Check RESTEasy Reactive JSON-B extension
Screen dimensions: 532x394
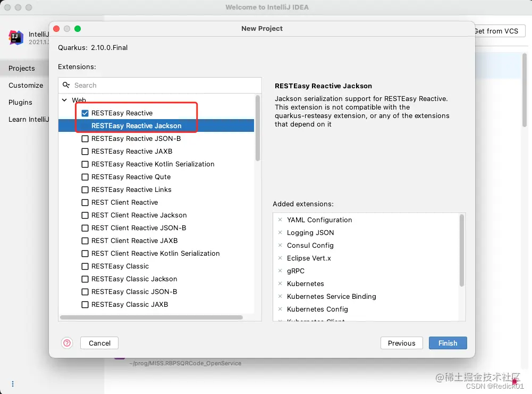pyautogui.click(x=85, y=138)
